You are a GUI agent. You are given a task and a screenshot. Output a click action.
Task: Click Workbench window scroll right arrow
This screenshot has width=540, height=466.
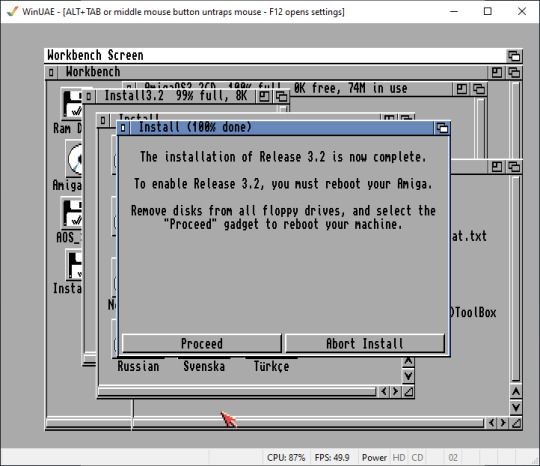click(x=503, y=423)
